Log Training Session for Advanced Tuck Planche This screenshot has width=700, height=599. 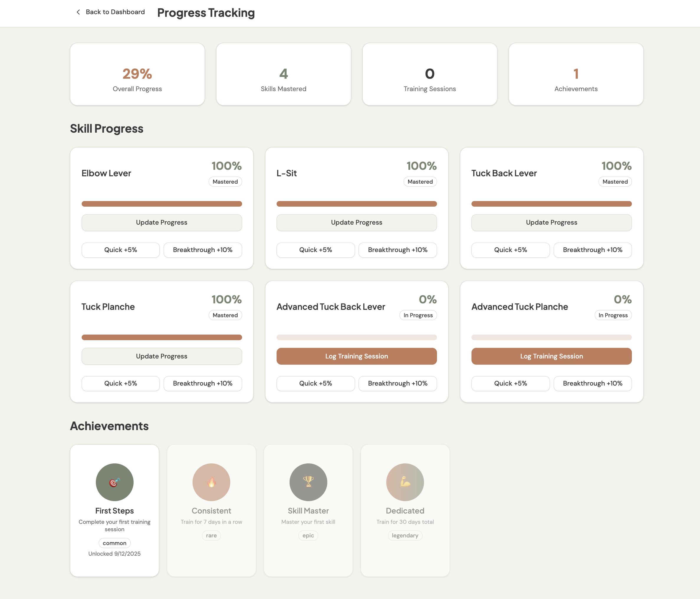[551, 356]
